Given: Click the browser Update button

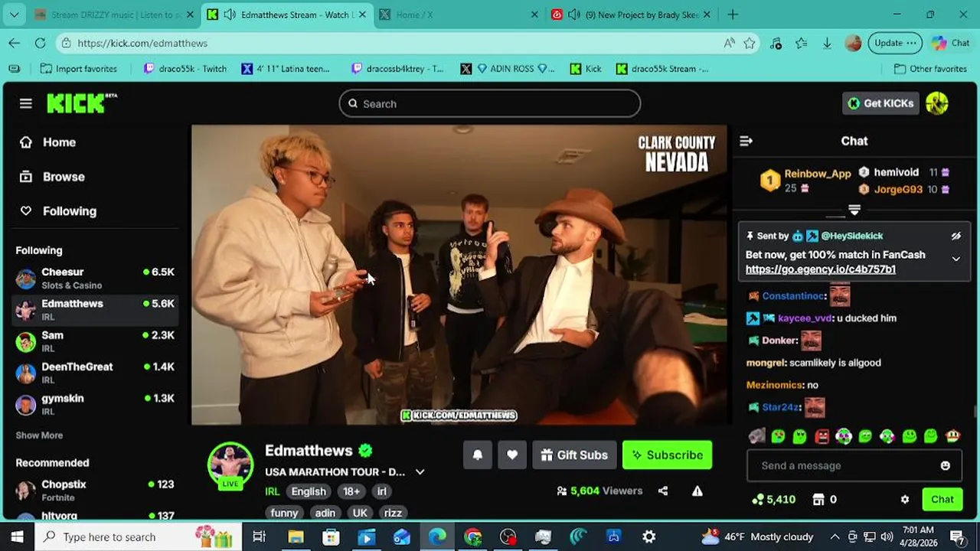Looking at the screenshot, I should pyautogui.click(x=895, y=43).
